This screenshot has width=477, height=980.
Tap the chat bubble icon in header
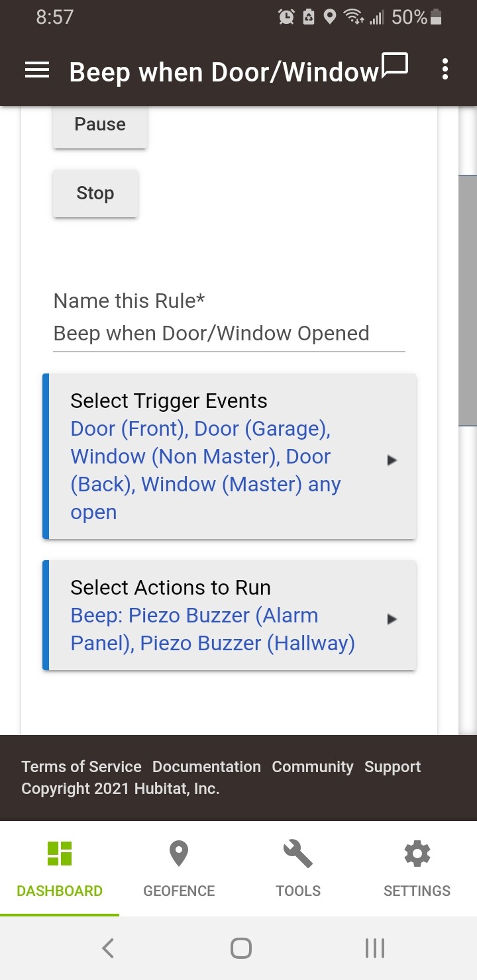395,66
